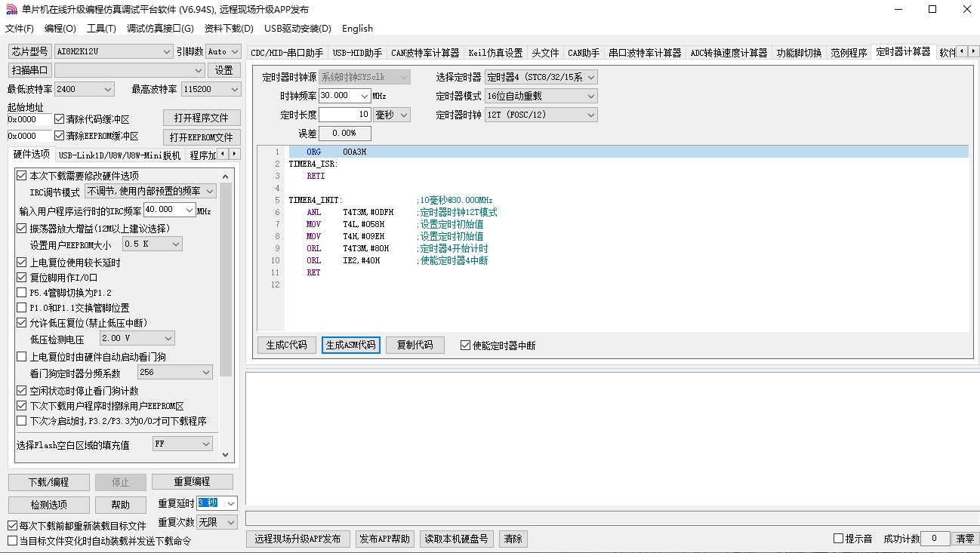Click the app logo icon in title bar
The image size is (980, 553).
[x=11, y=10]
